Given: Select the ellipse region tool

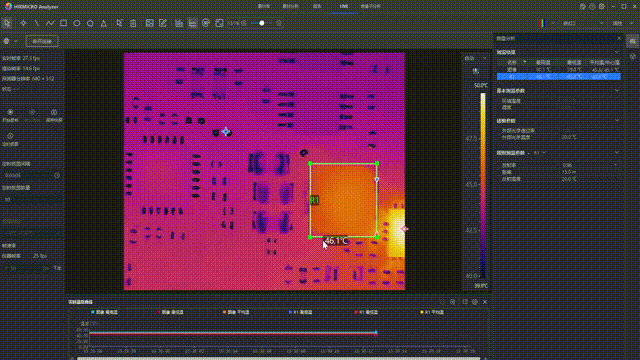Looking at the screenshot, I should 77,23.
